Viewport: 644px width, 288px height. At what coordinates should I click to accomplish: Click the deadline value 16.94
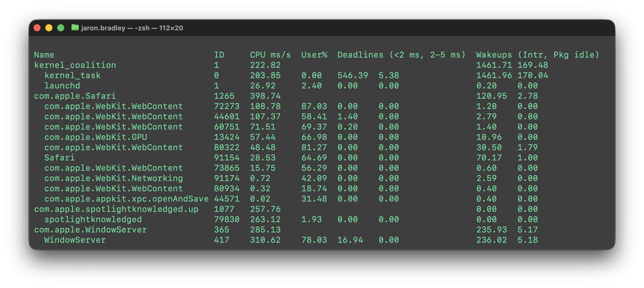pyautogui.click(x=350, y=240)
